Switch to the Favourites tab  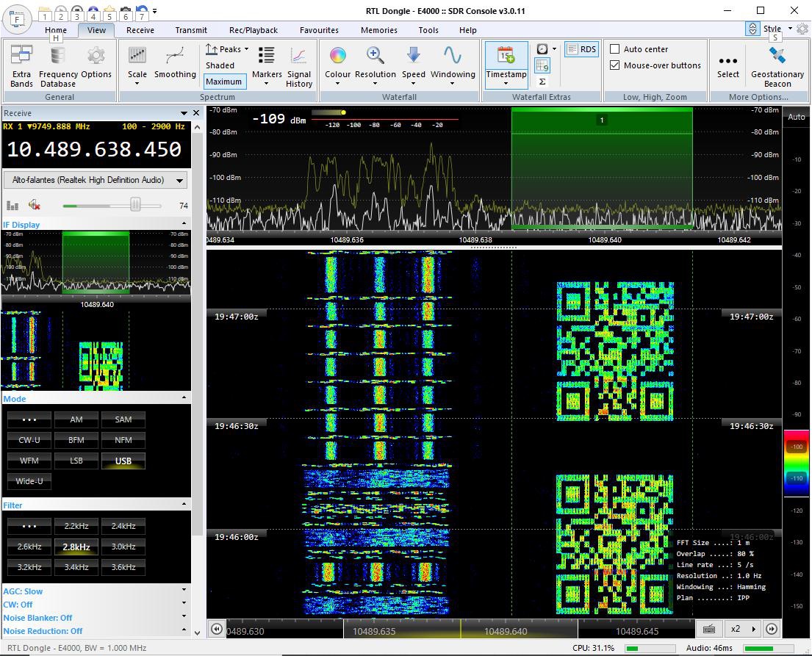[x=319, y=30]
